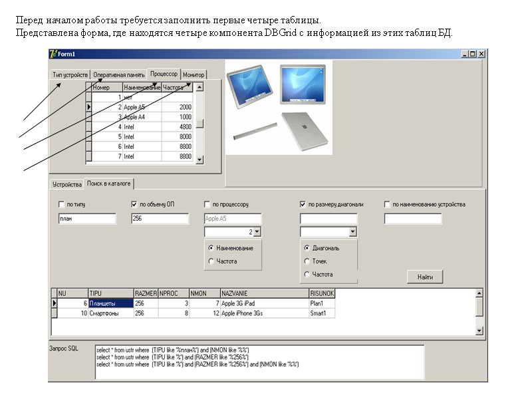Click results grid scroll-down arrow

click(479, 331)
